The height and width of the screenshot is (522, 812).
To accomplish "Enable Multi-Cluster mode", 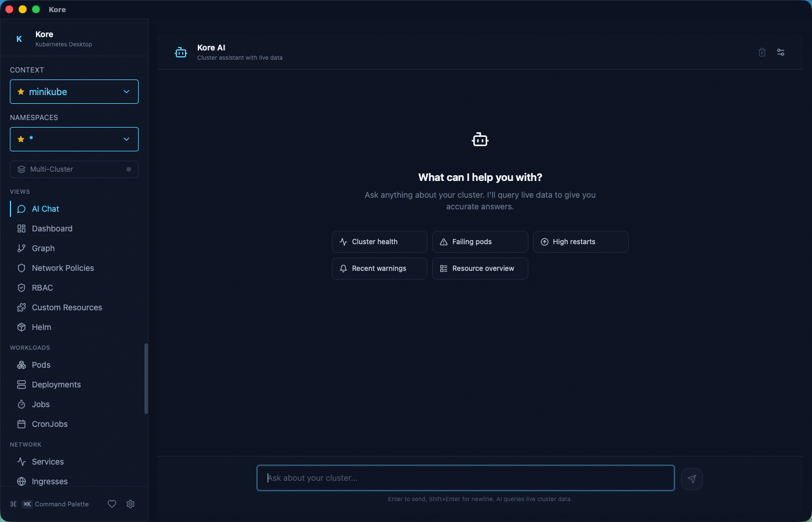I will point(74,169).
